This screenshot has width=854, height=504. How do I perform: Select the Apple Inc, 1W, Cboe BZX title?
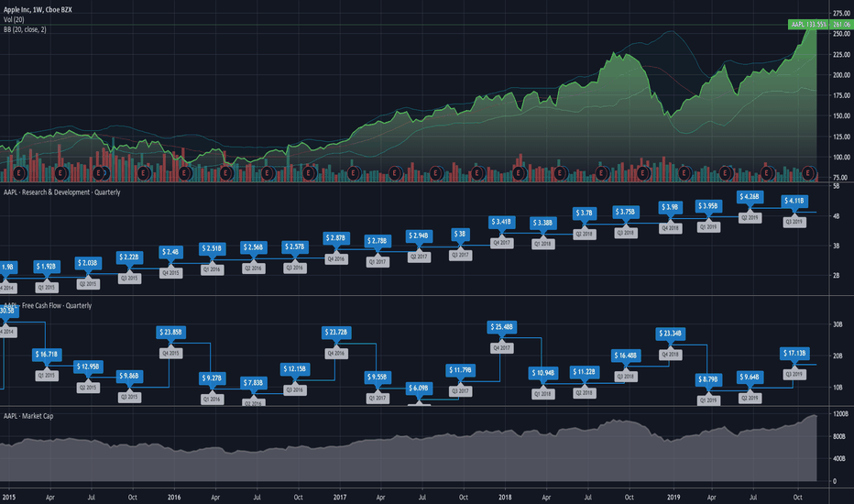pos(38,10)
